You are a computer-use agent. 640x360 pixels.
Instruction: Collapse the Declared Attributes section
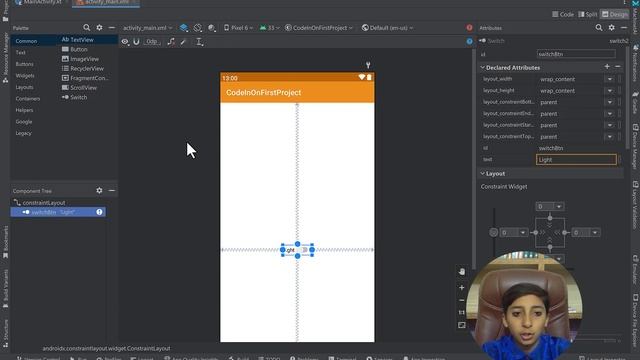click(x=482, y=67)
